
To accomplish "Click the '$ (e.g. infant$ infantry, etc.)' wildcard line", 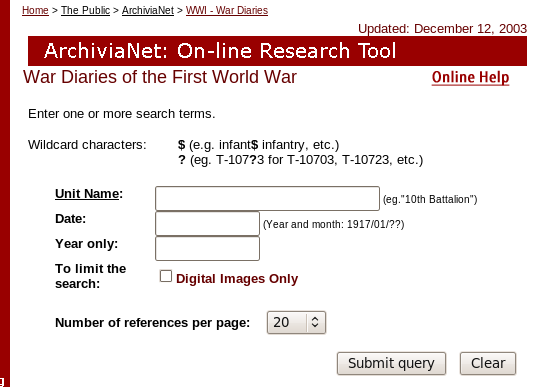I will point(259,145).
